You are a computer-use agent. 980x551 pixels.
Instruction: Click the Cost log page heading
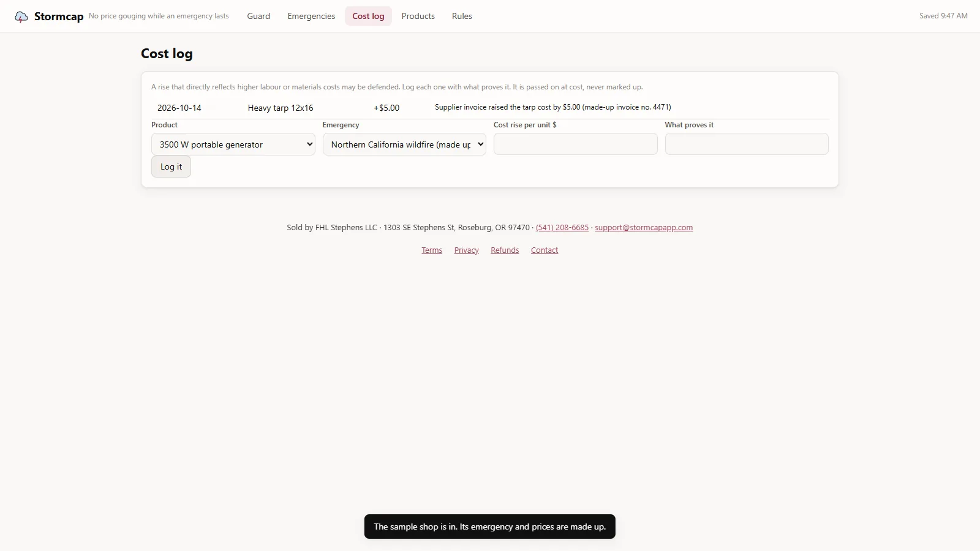point(167,54)
